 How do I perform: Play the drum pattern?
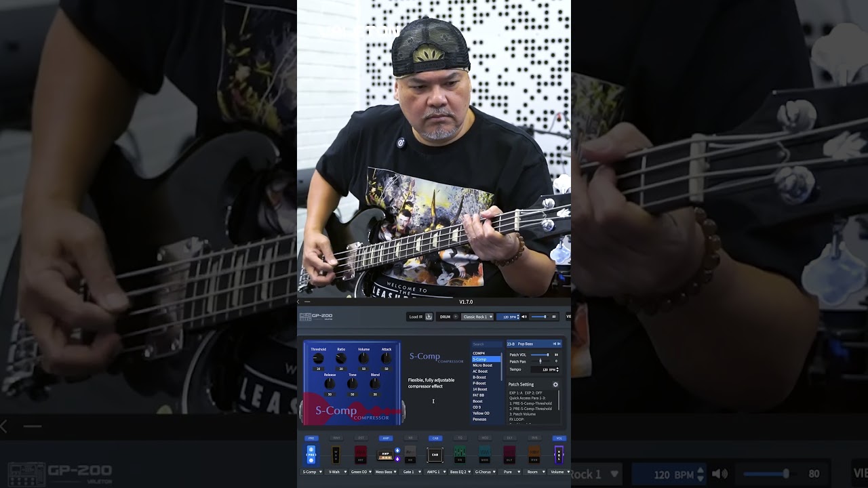[456, 317]
